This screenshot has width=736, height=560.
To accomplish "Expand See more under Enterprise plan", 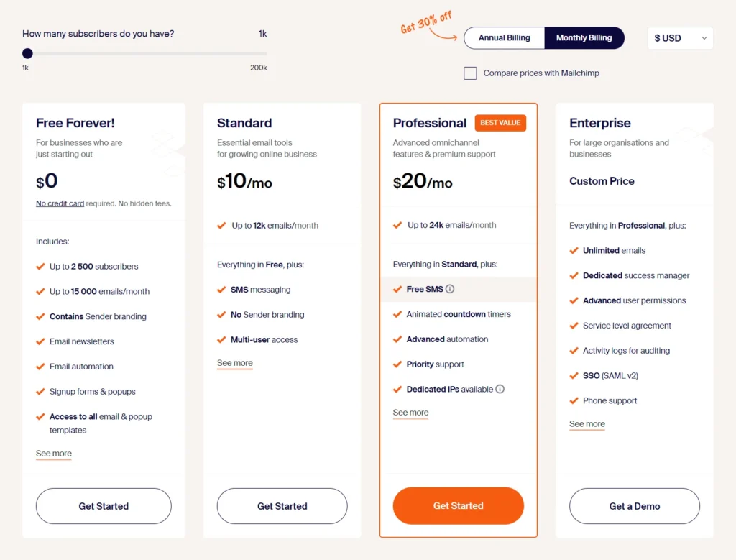I will point(586,424).
